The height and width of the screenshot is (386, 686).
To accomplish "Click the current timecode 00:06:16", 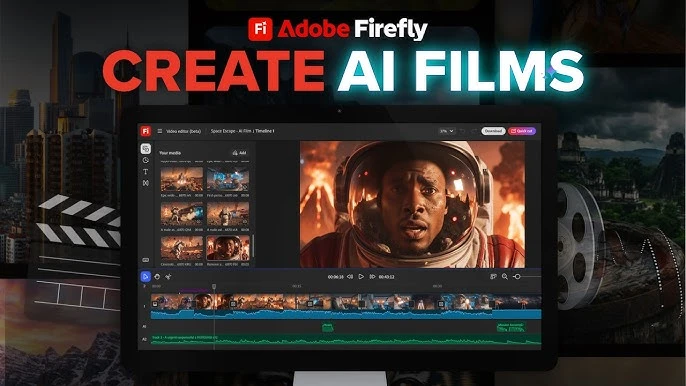I will [x=336, y=277].
